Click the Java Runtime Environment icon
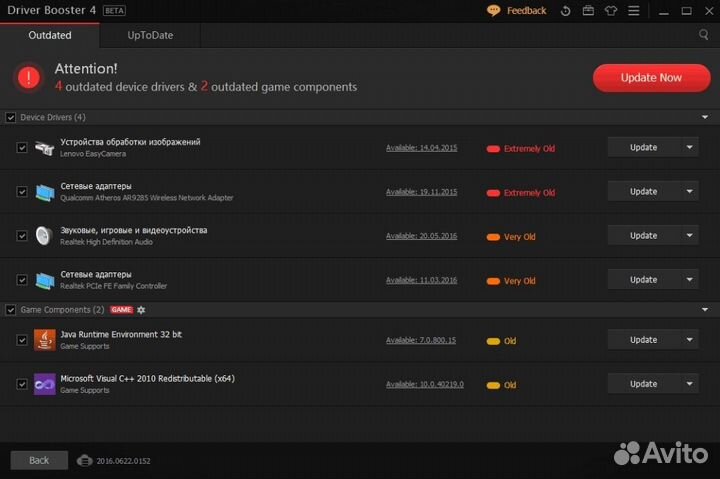This screenshot has width=720, height=479. [44, 340]
